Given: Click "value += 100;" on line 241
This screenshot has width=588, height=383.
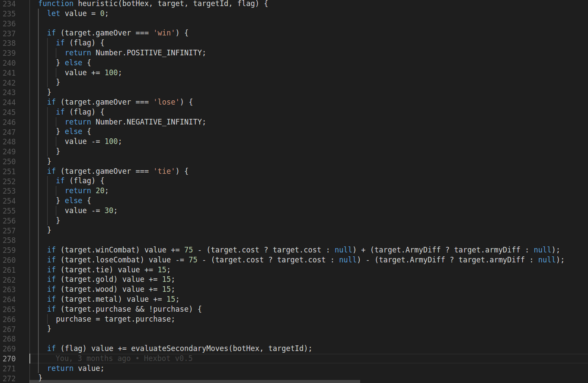Looking at the screenshot, I should coord(93,73).
